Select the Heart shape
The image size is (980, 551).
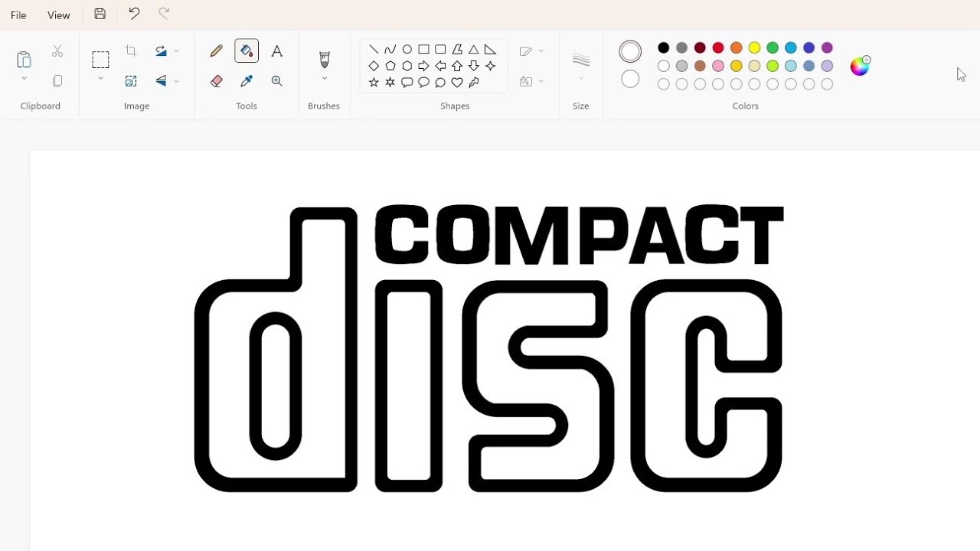(x=457, y=83)
